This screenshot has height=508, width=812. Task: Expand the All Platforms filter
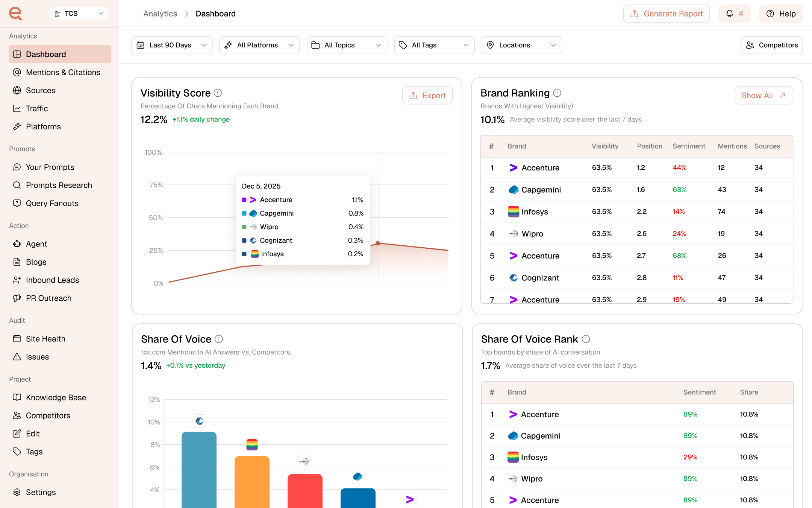(259, 45)
